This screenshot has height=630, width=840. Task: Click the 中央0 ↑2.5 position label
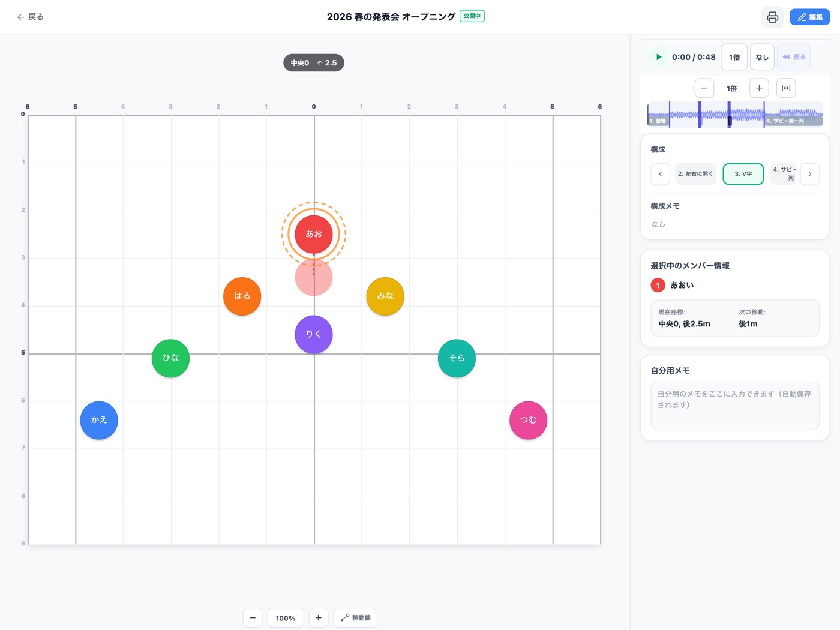[x=314, y=62]
